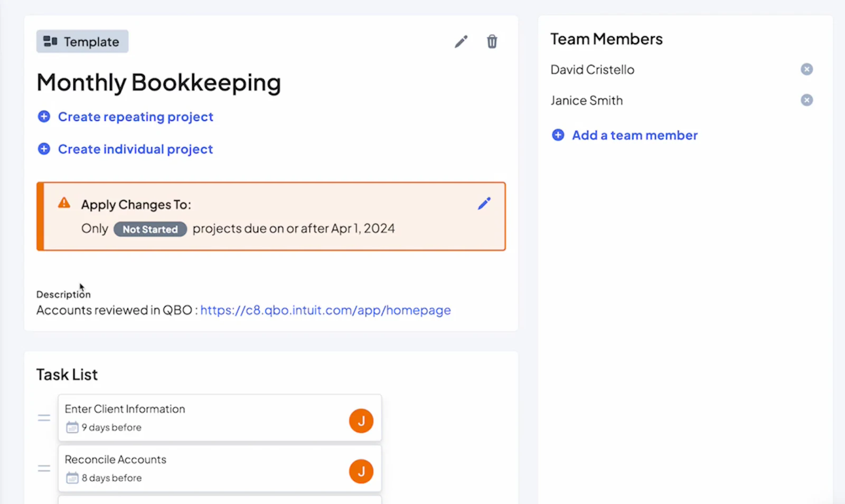845x504 pixels.
Task: Add a team member link
Action: (x=635, y=135)
